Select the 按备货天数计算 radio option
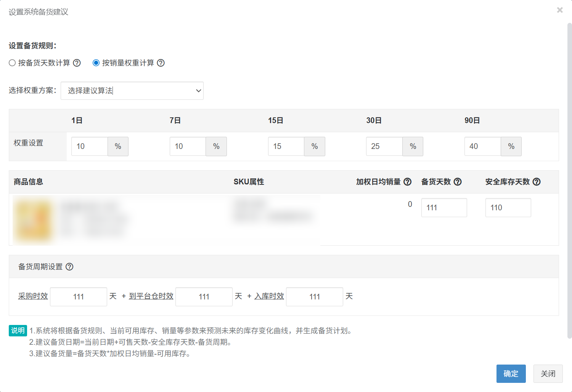This screenshot has width=572, height=392. tap(12, 63)
